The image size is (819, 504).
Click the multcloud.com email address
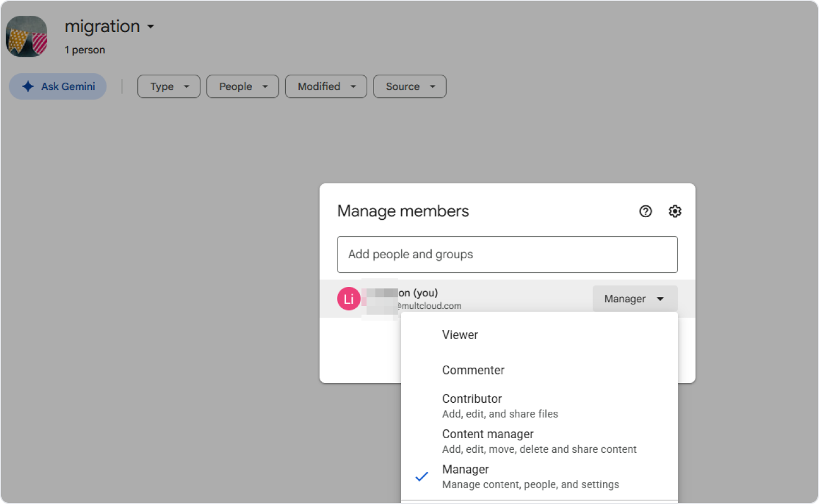(429, 306)
